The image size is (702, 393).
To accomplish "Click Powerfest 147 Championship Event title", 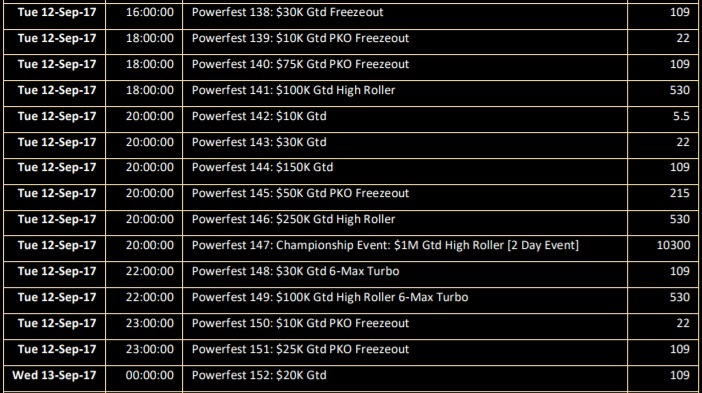I will click(385, 245).
